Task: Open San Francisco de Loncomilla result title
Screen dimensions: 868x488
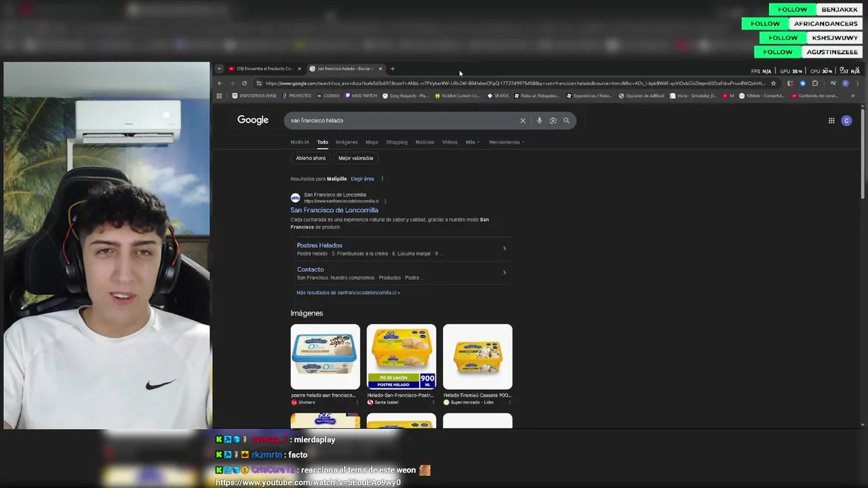Action: (x=334, y=210)
